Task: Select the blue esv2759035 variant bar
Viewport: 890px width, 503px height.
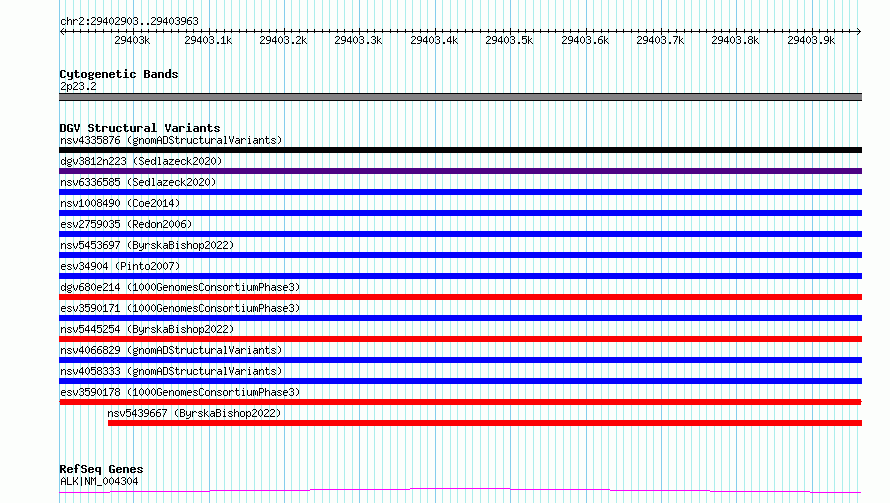Action: click(x=460, y=234)
